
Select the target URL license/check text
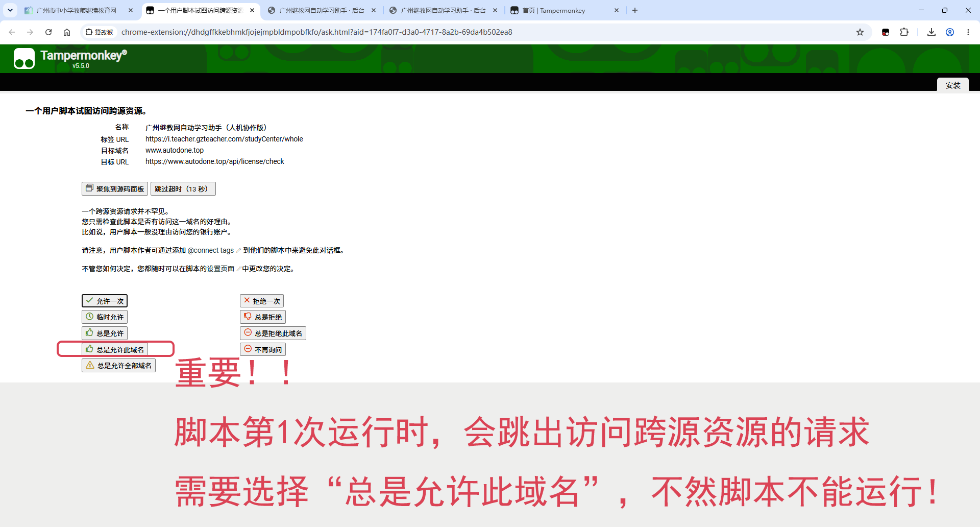click(215, 161)
